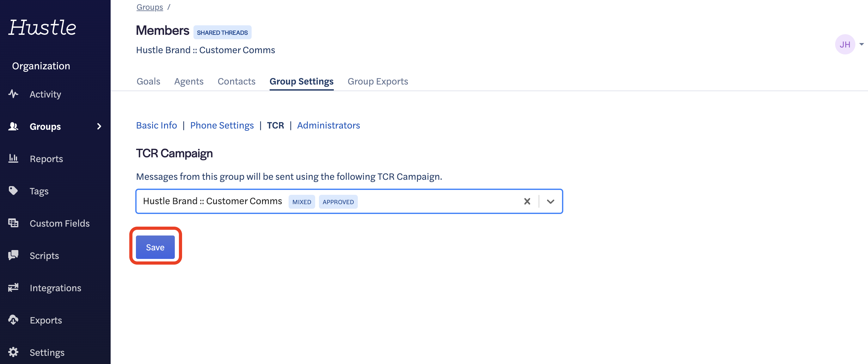The width and height of the screenshot is (868, 364).
Task: Open Administrators settings link
Action: pyautogui.click(x=328, y=125)
